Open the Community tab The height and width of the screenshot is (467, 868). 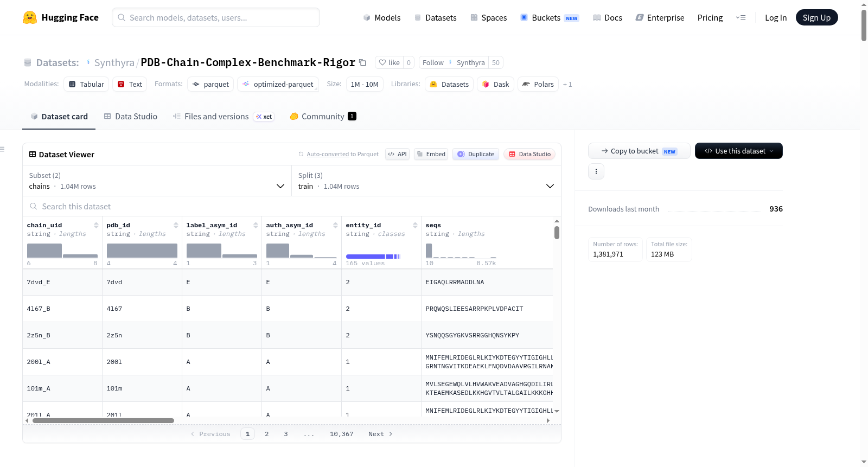323,117
